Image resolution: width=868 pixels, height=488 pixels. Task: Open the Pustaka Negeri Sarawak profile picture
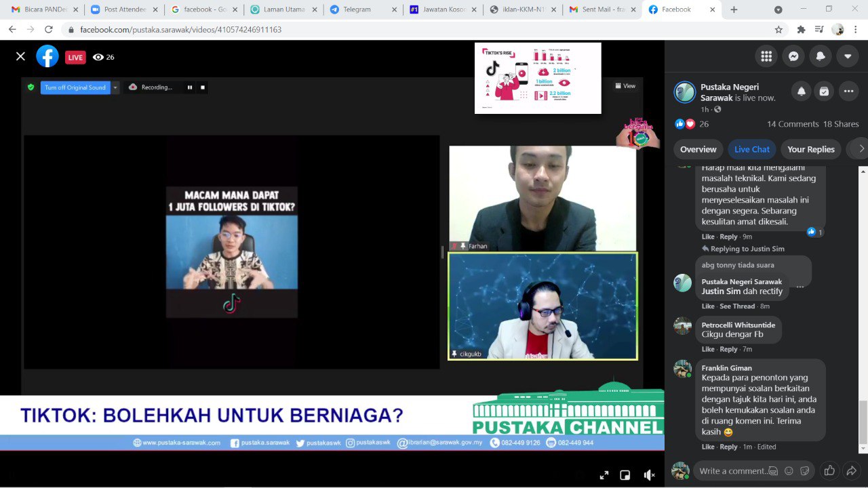click(684, 92)
